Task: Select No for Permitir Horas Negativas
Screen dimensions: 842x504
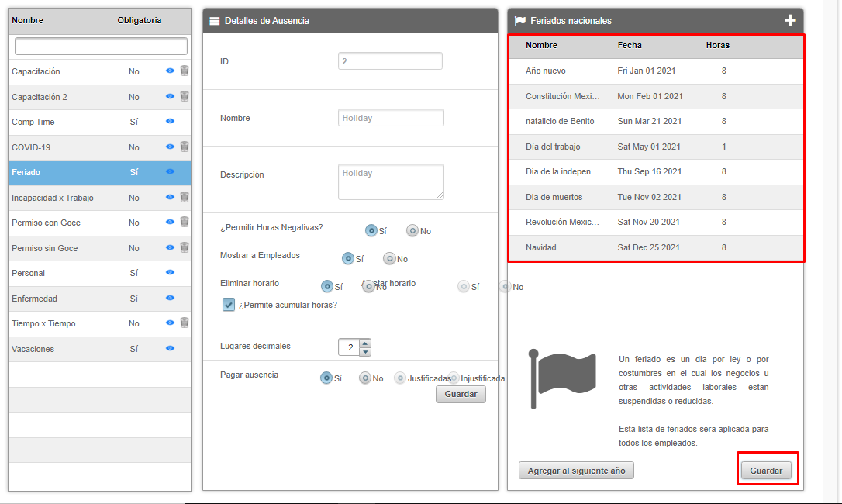Action: 412,230
